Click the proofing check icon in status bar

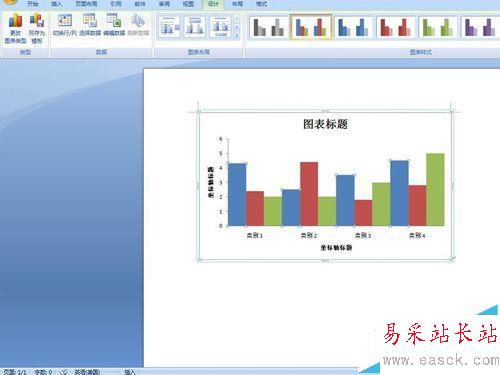click(x=63, y=372)
